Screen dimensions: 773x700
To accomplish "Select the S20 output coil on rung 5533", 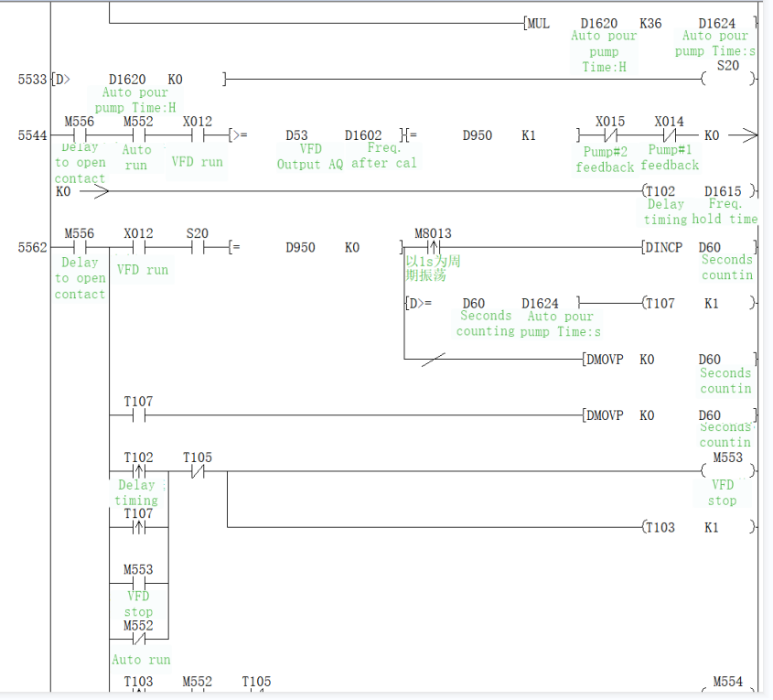I will [x=728, y=80].
